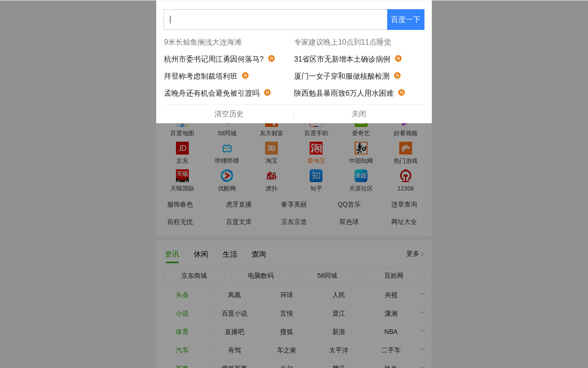Open the JD 京东 icon
Image resolution: width=588 pixels, height=368 pixels.
(182, 148)
